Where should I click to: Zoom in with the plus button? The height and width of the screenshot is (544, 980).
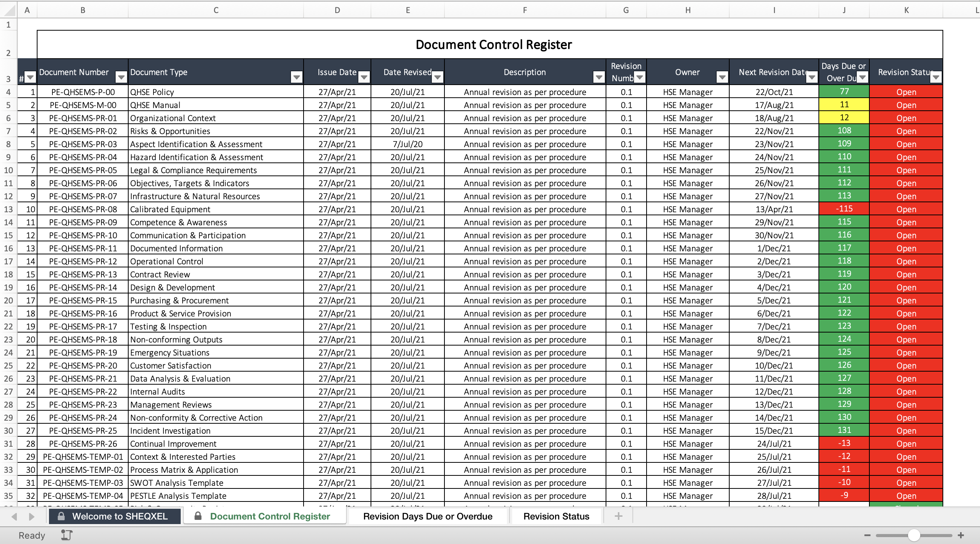point(961,535)
